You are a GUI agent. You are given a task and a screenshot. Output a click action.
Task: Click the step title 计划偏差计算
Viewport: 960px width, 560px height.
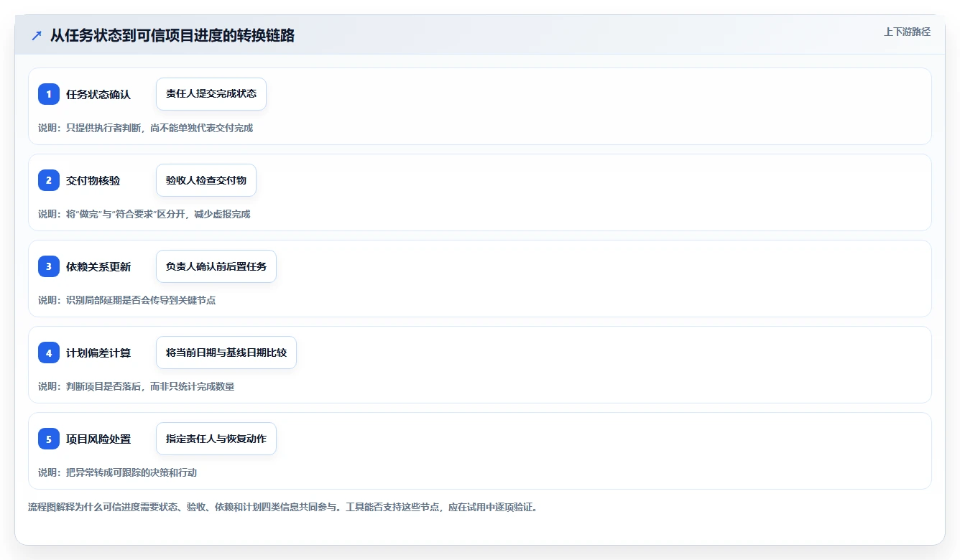[x=98, y=353]
